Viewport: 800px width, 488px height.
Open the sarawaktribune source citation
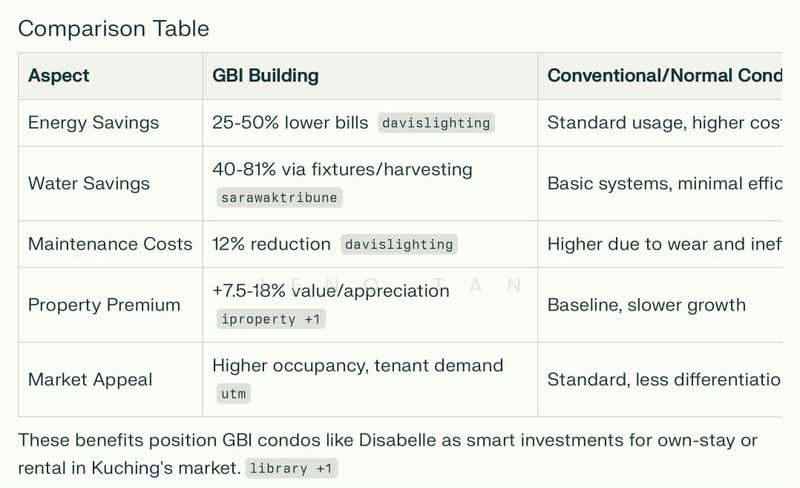pyautogui.click(x=279, y=198)
